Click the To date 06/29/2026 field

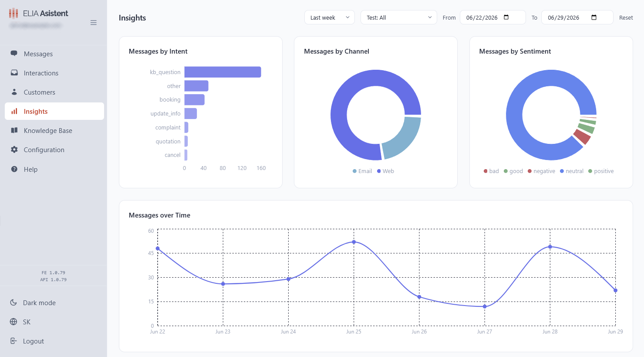pyautogui.click(x=577, y=17)
